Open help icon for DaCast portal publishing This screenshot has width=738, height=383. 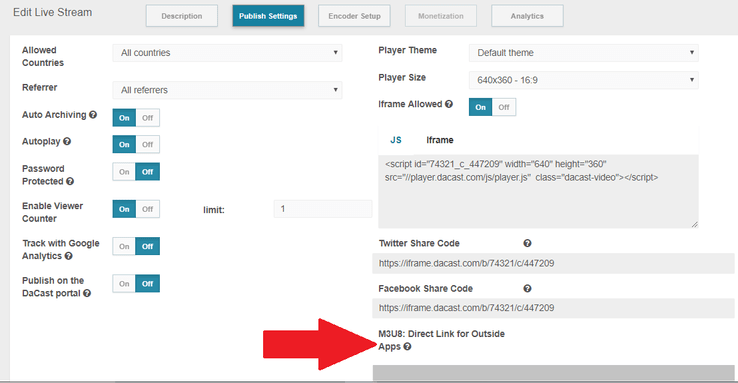(x=87, y=293)
